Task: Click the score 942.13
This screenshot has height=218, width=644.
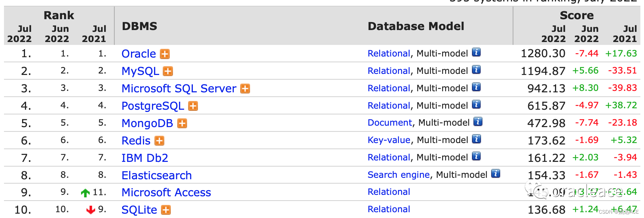Action: (x=546, y=88)
